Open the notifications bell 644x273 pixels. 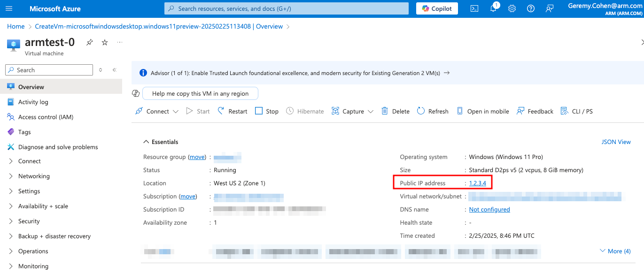point(493,8)
